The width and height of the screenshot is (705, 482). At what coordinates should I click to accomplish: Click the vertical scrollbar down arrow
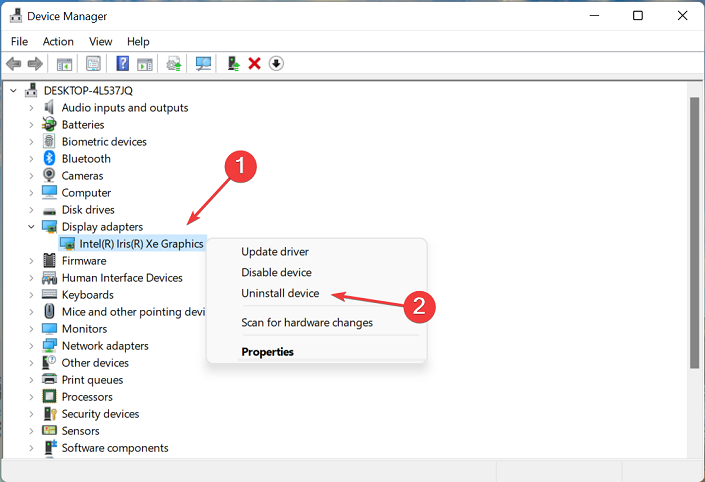click(x=695, y=450)
